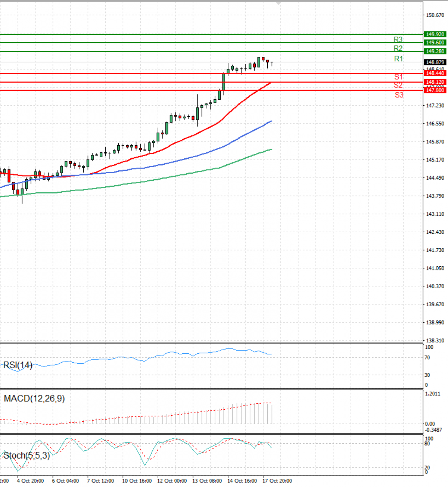Click the 150.670 price axis label

coord(435,15)
